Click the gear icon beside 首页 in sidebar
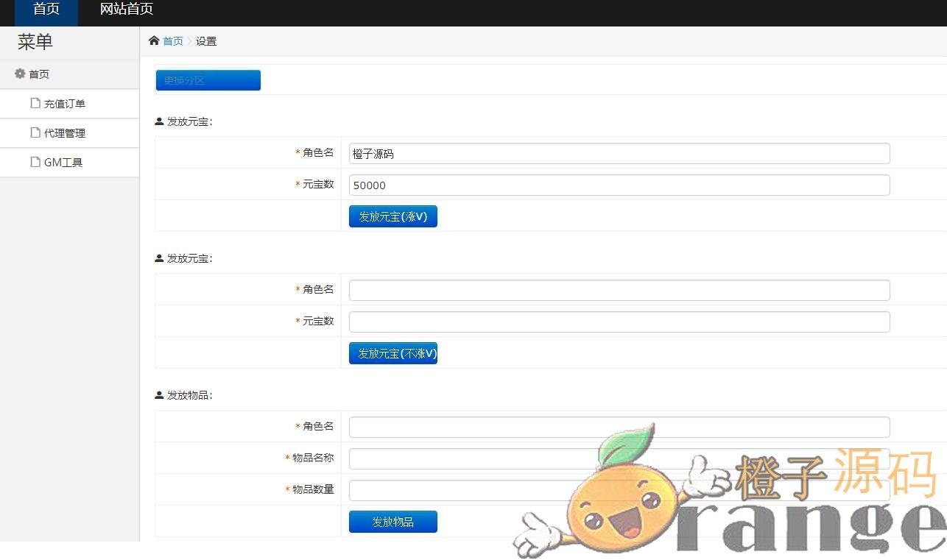This screenshot has width=947, height=560. click(x=20, y=74)
